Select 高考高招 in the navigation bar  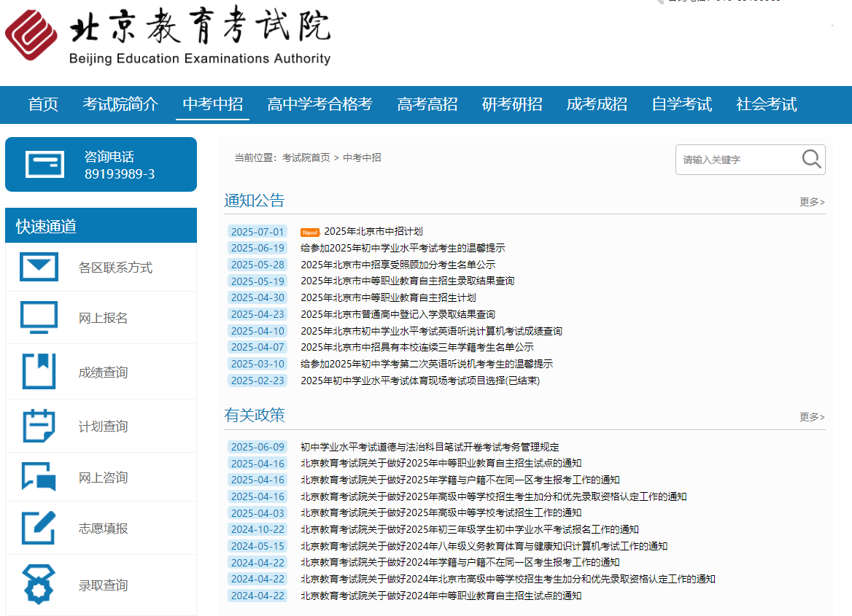point(427,104)
